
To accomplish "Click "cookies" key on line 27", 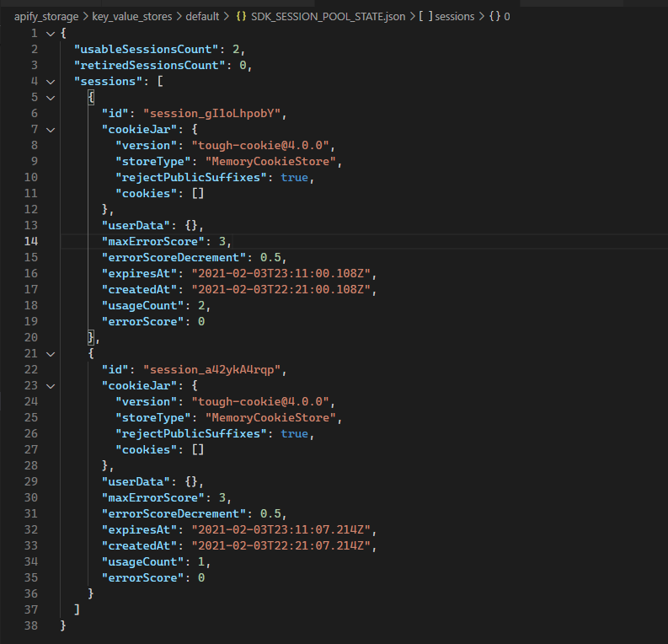I will click(146, 450).
